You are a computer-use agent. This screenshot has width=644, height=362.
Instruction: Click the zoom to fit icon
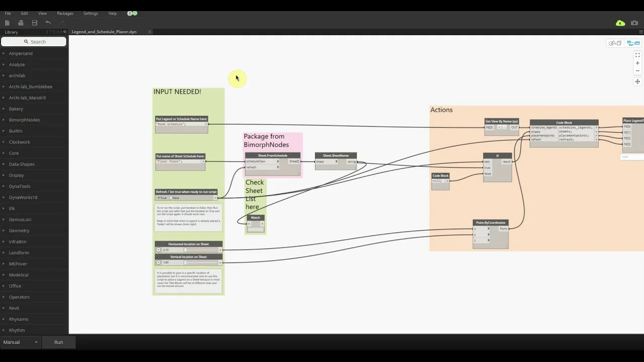tap(637, 55)
